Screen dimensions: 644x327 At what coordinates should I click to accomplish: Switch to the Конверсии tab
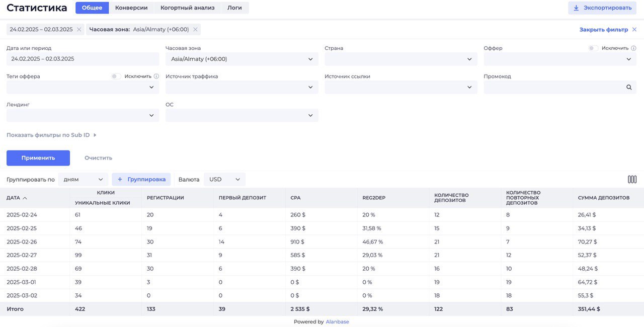(x=131, y=8)
